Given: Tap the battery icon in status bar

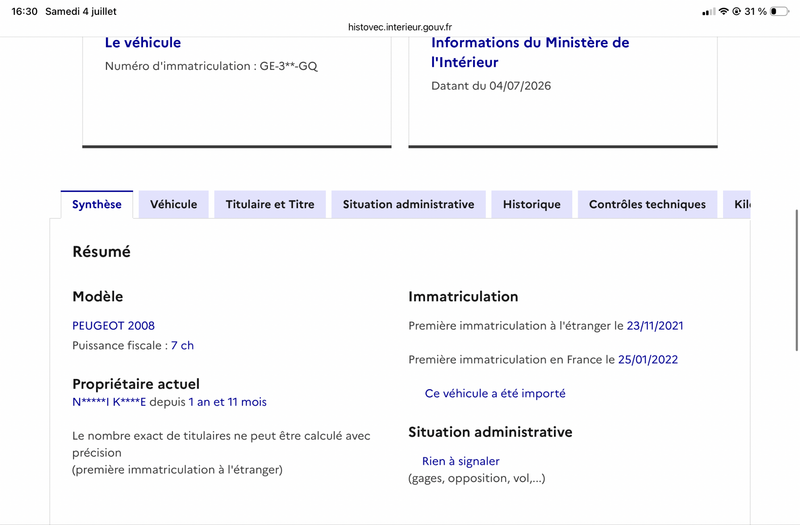Looking at the screenshot, I should click(780, 11).
